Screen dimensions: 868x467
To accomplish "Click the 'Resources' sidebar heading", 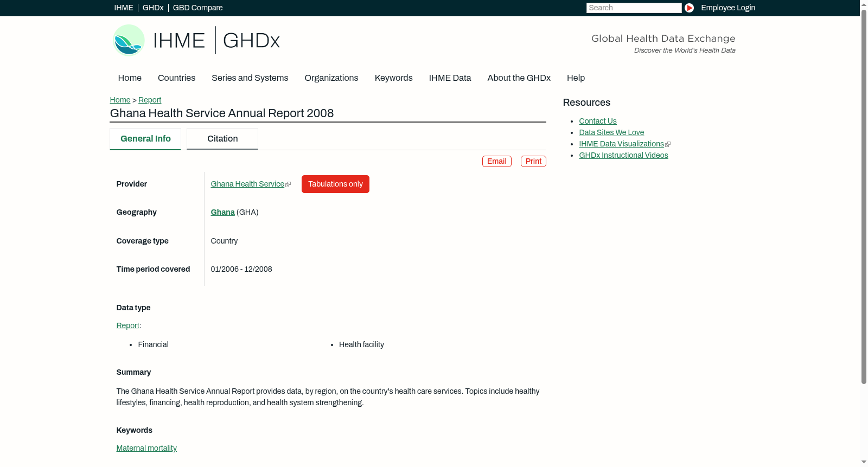I will pyautogui.click(x=586, y=103).
